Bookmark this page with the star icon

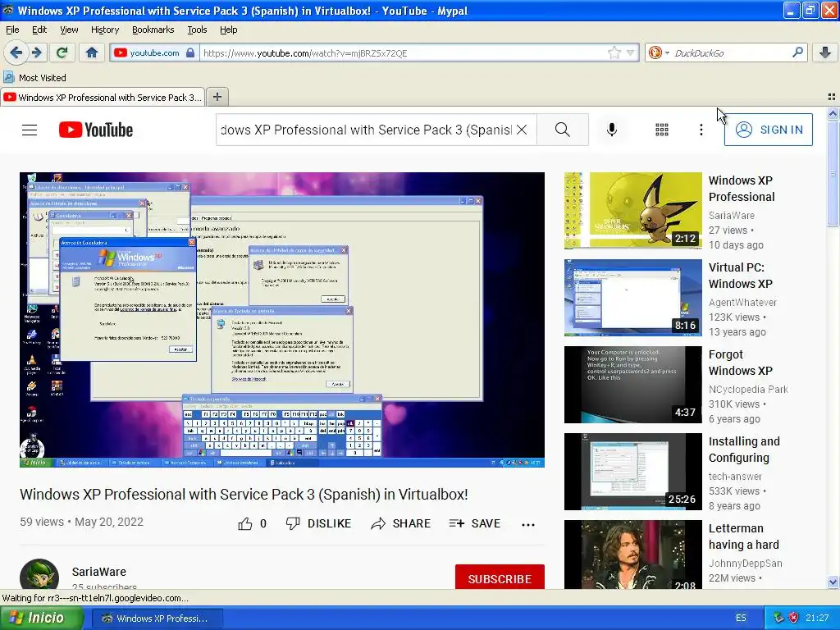click(x=614, y=52)
